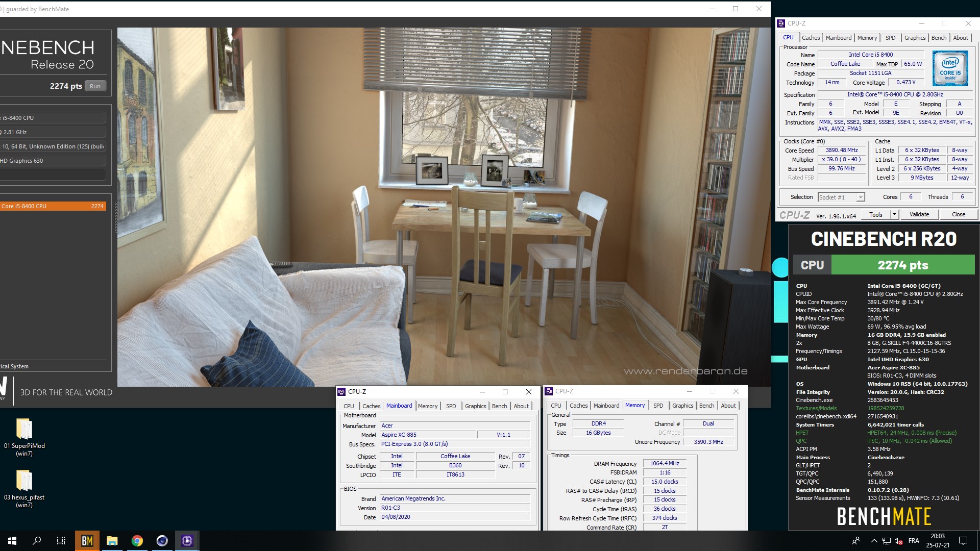
Task: Open Caches tab in top CPU-Z
Action: click(x=811, y=38)
